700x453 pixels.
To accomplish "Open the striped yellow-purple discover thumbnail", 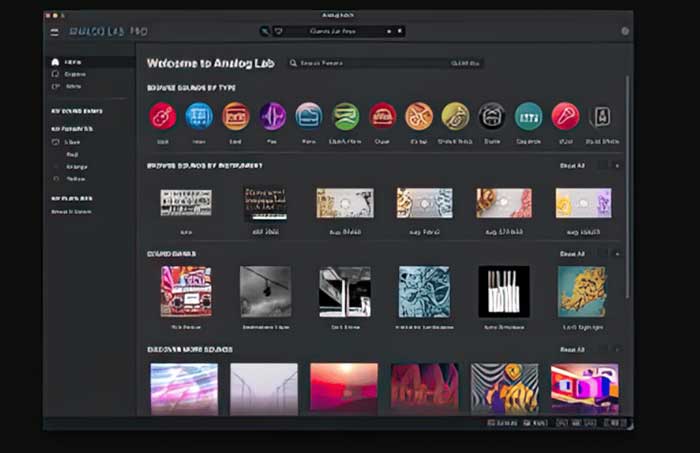I will point(505,387).
